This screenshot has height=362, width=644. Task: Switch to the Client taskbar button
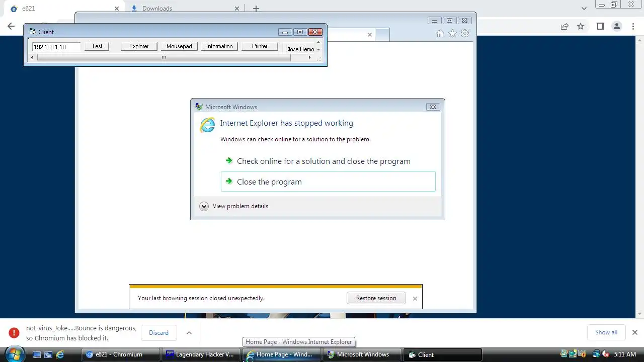[443, 354]
